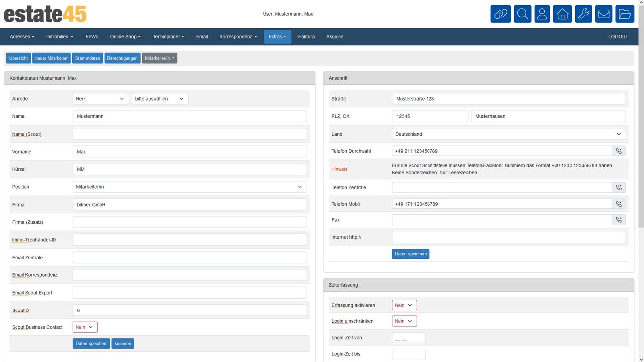The height and width of the screenshot is (362, 644).
Task: Click Telefon Durchwahl number field
Action: pyautogui.click(x=502, y=151)
